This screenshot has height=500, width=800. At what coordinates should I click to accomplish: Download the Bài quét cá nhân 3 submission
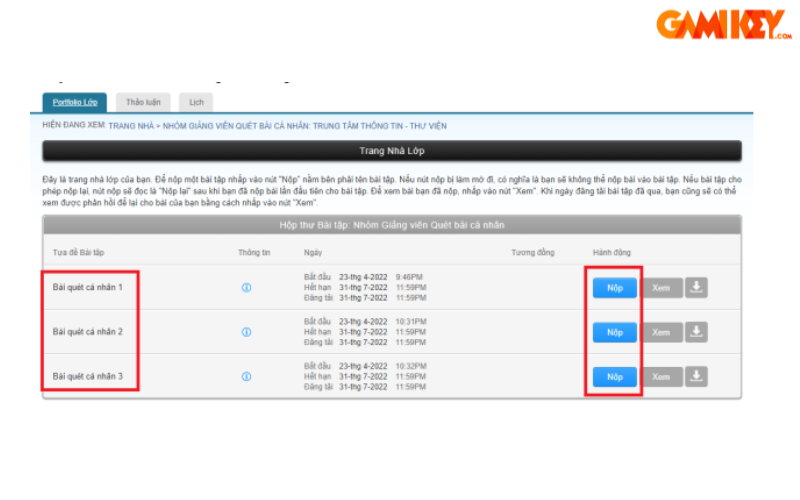click(697, 377)
